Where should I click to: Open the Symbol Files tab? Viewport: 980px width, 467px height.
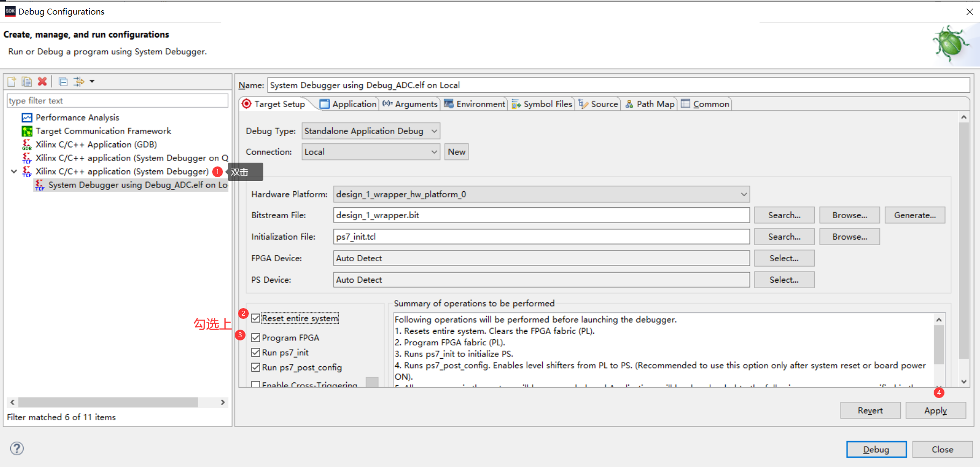coord(542,104)
